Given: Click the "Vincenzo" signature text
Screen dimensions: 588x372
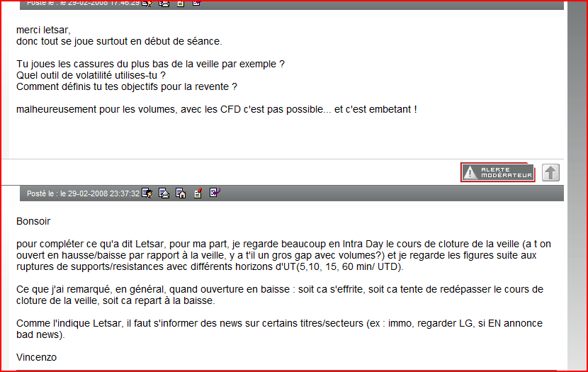Looking at the screenshot, I should click(36, 357).
